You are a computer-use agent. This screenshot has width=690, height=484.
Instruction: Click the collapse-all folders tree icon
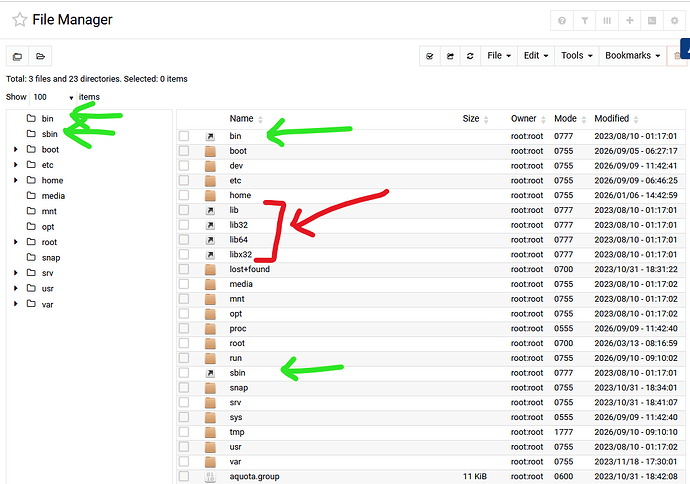(x=18, y=56)
